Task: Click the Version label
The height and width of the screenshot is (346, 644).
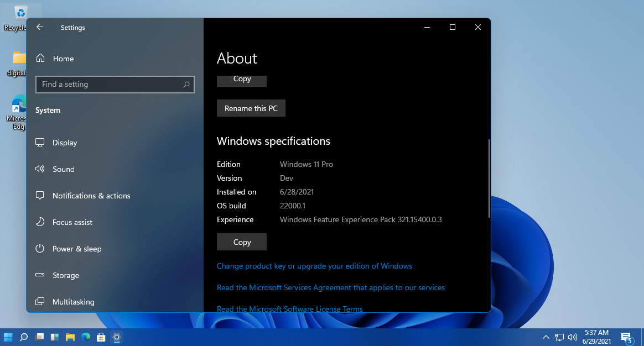Action: point(229,178)
